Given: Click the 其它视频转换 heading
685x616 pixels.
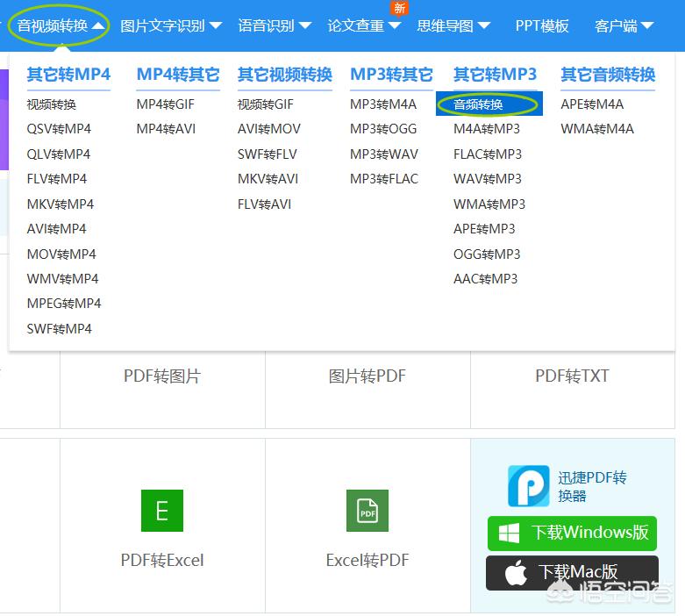Looking at the screenshot, I should pyautogui.click(x=285, y=75).
